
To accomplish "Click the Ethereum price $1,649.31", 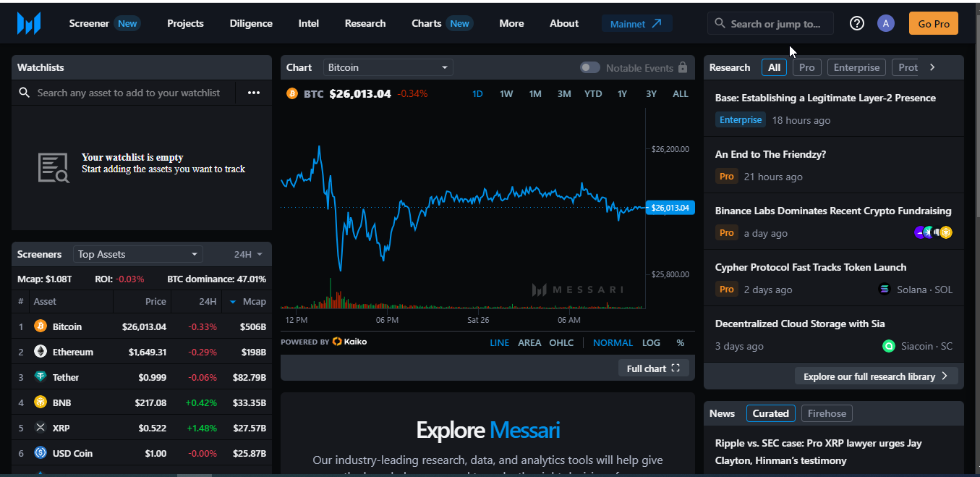I will click(148, 352).
